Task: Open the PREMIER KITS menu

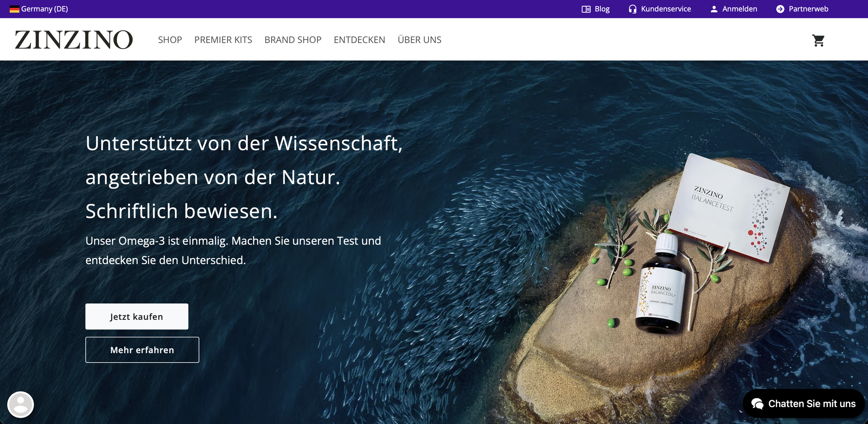Action: (223, 40)
